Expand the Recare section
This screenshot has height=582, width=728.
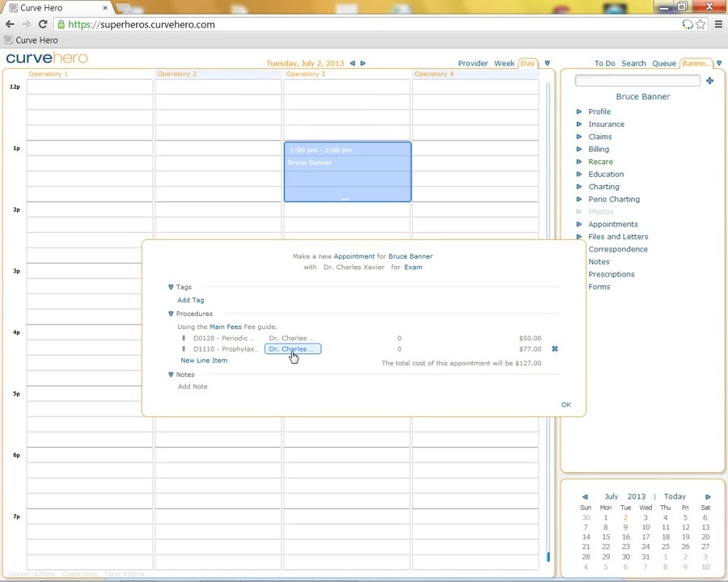click(579, 162)
